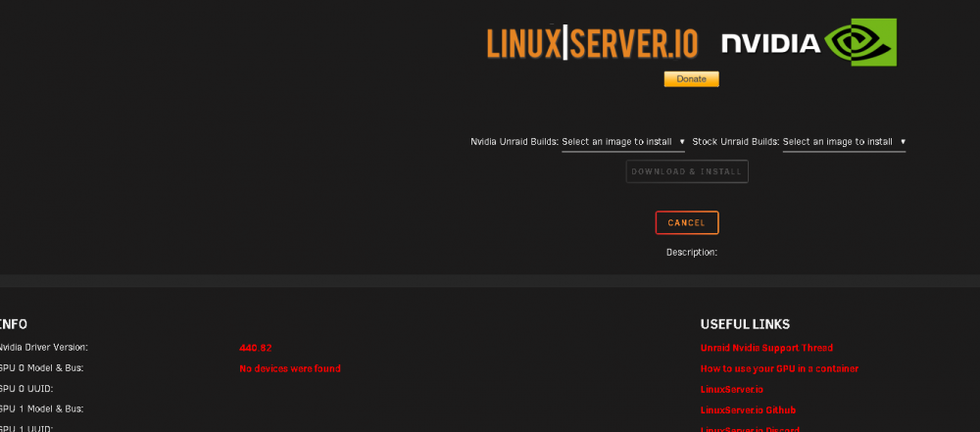
Task: Open the Stock Unraid Builds dropdown
Action: [x=845, y=142]
